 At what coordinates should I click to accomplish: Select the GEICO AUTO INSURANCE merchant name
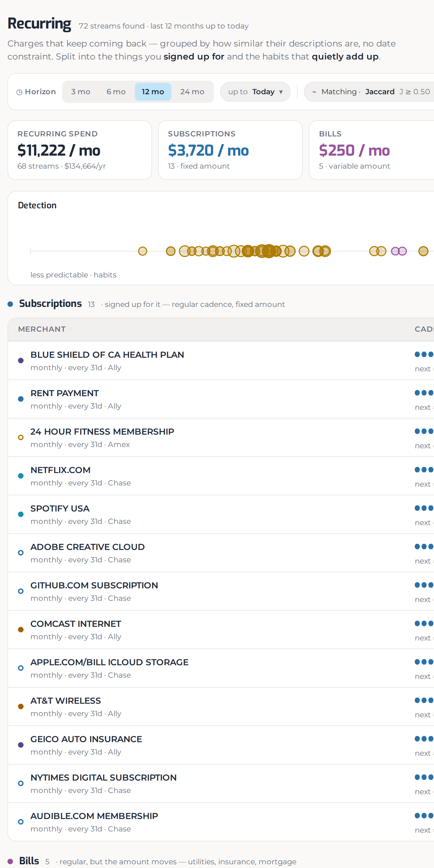86,739
